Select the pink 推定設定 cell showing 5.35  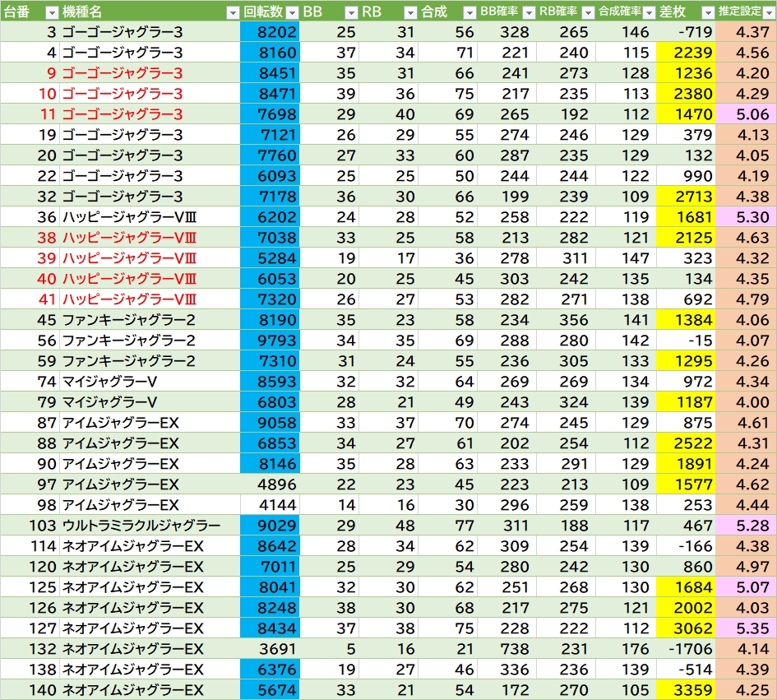pyautogui.click(x=746, y=628)
